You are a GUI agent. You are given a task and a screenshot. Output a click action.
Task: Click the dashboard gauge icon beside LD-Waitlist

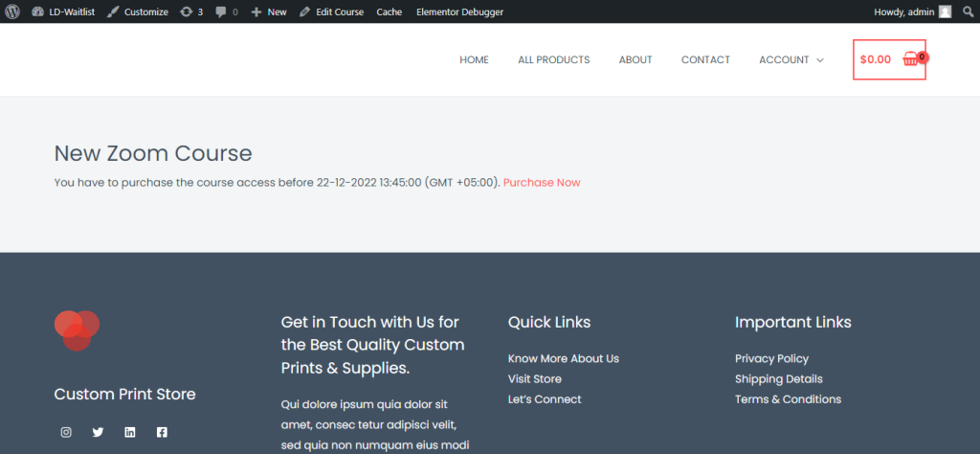(x=37, y=11)
